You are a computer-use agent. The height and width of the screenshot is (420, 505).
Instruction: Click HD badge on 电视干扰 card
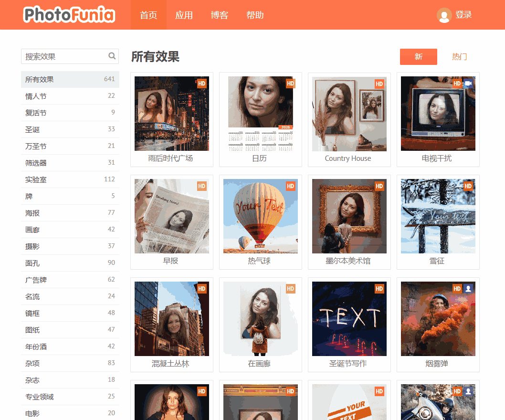pos(457,84)
